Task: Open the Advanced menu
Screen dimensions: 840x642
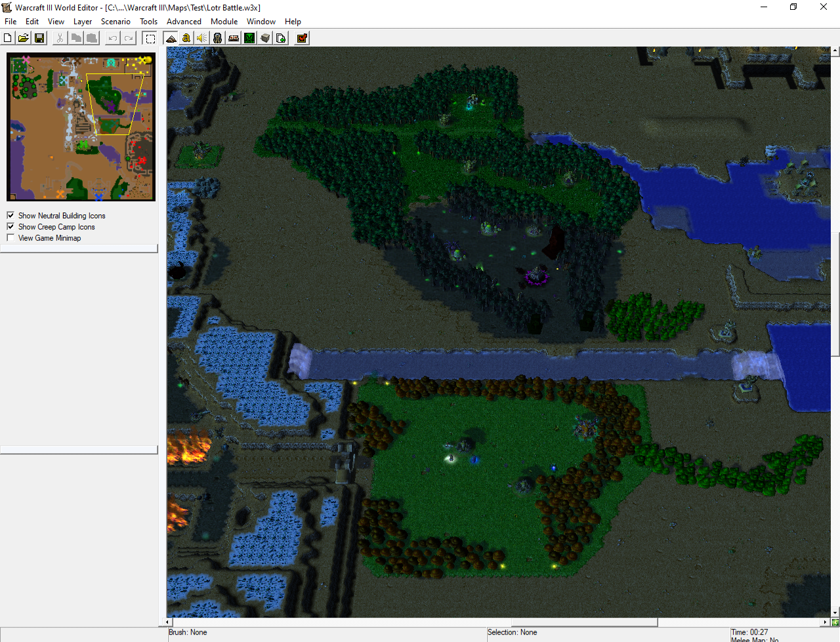Action: coord(184,22)
